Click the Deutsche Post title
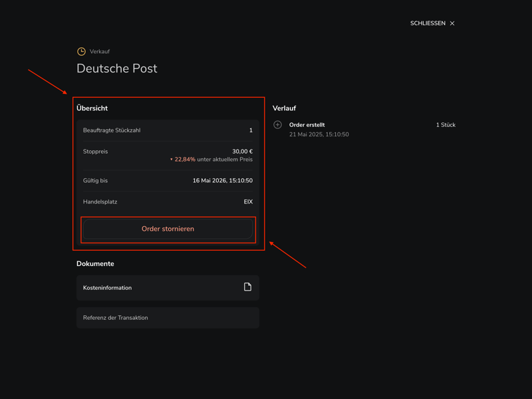Screen dimensions: 532x399 (x=117, y=68)
